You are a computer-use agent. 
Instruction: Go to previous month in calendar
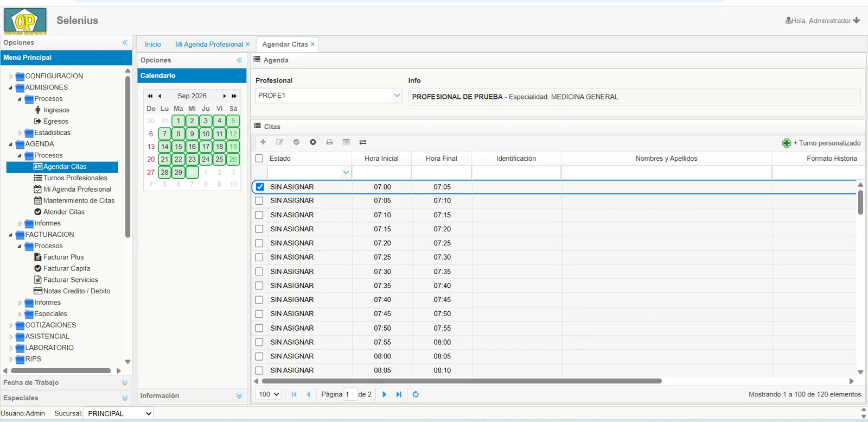159,96
